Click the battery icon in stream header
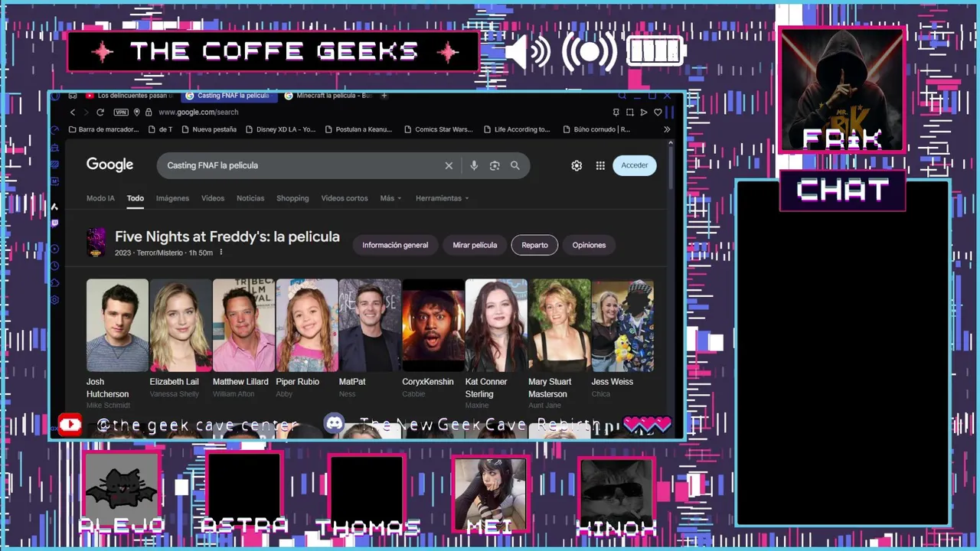 [655, 51]
